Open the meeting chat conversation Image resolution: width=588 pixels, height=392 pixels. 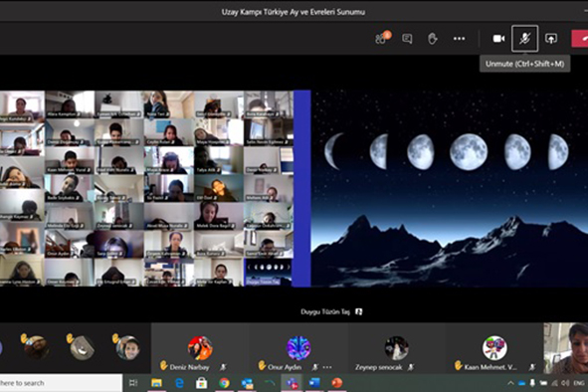407,38
